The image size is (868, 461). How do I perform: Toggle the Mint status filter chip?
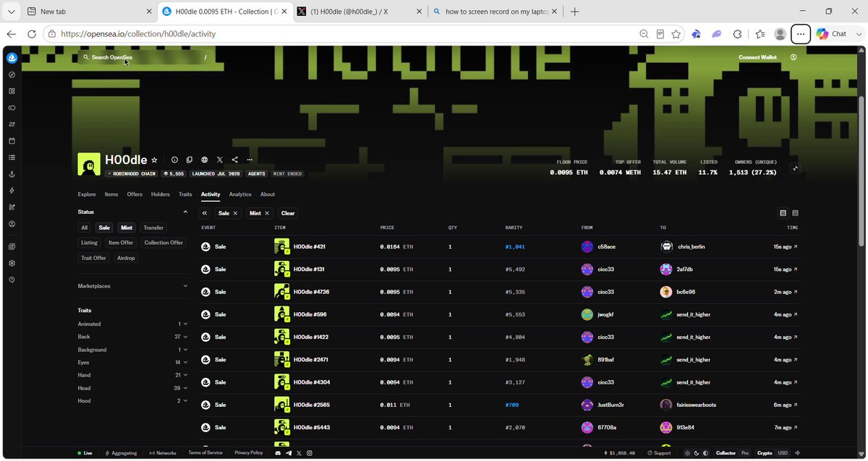click(x=127, y=228)
